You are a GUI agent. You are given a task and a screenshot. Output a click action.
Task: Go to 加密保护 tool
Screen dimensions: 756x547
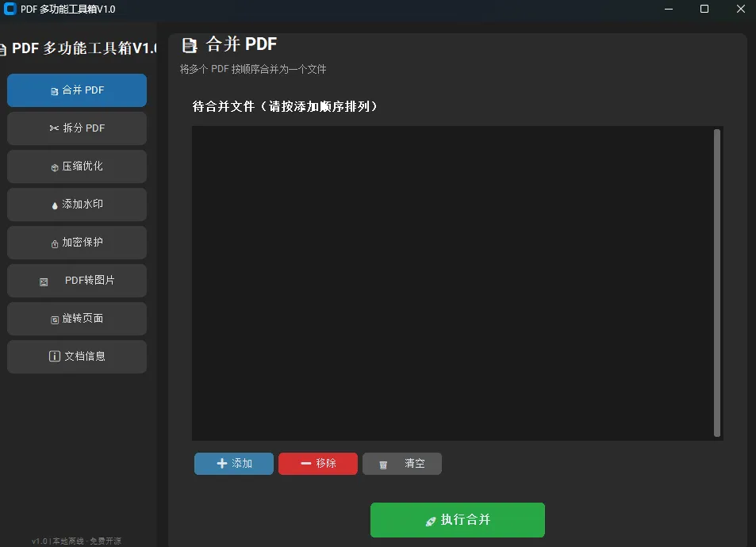click(x=77, y=243)
